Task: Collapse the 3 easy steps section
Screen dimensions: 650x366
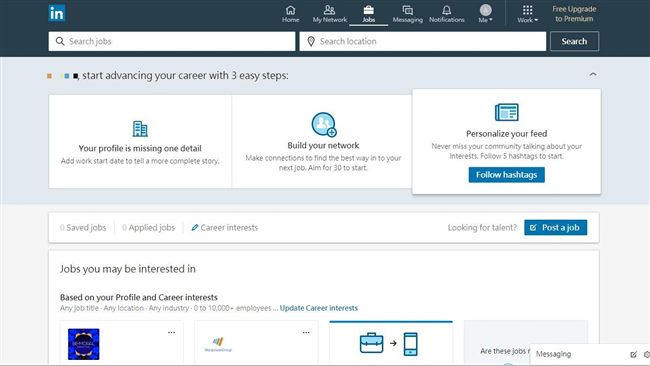Action: tap(593, 75)
